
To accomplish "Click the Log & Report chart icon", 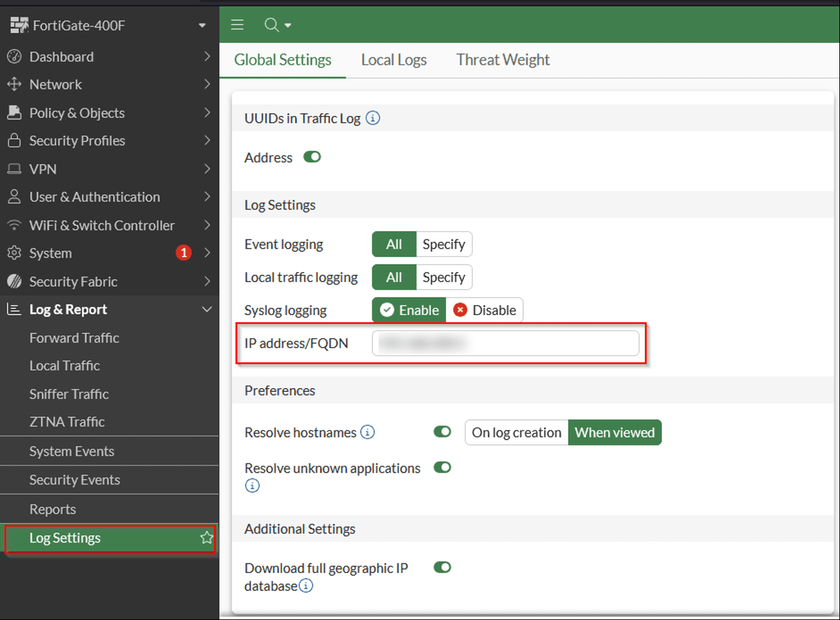I will click(x=14, y=309).
